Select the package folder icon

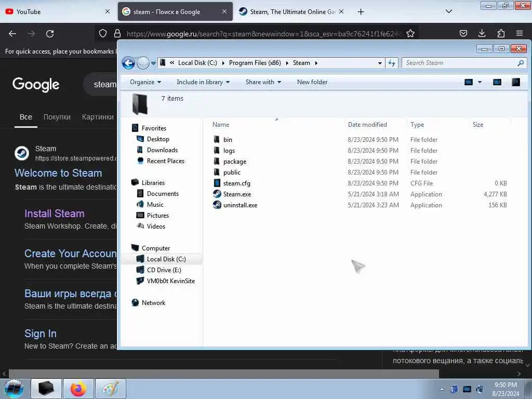(217, 161)
